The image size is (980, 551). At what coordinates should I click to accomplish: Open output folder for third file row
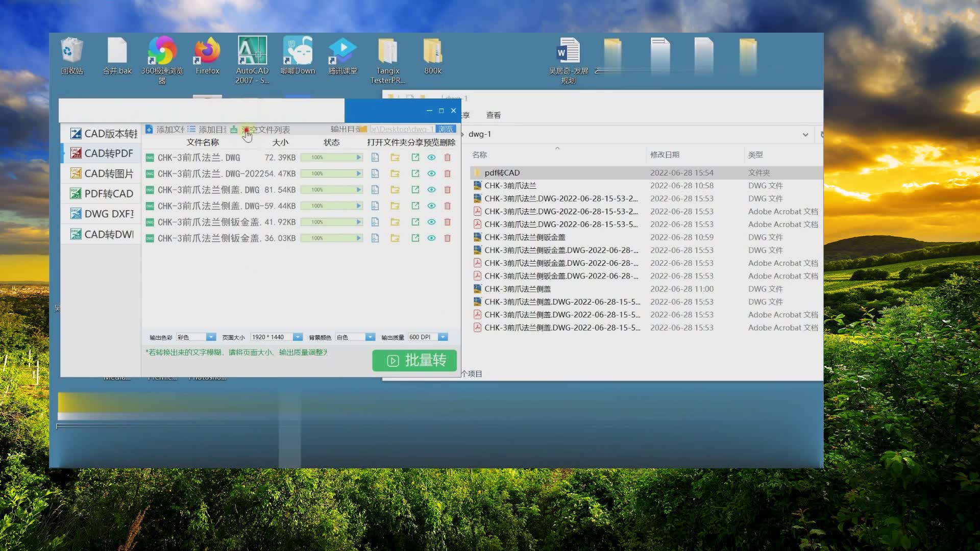tap(395, 190)
